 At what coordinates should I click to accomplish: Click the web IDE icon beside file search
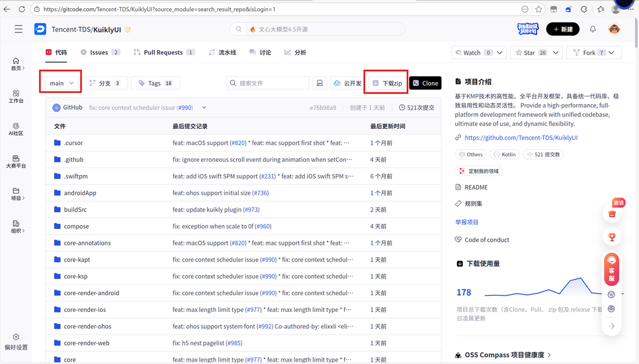(x=319, y=83)
